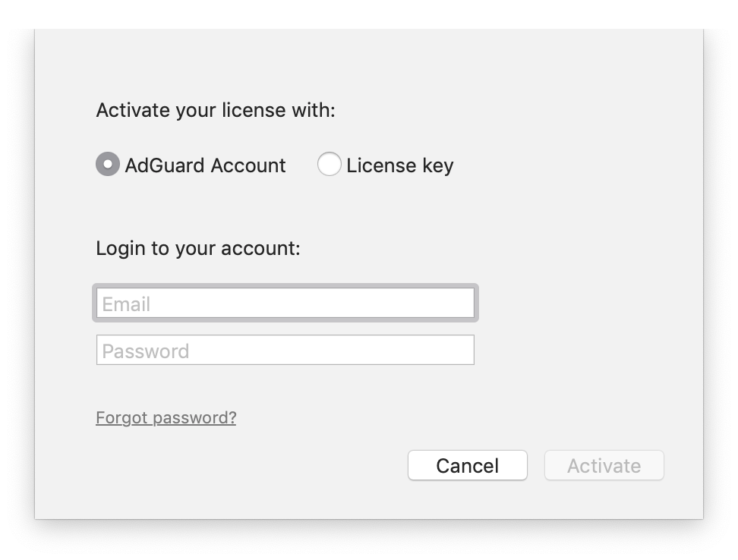738x560 pixels.
Task: Recover account via the Forgot password? link
Action: click(166, 417)
